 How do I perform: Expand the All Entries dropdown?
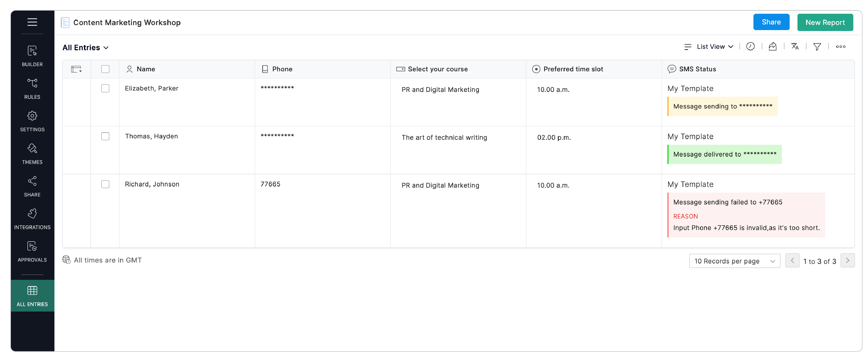tap(86, 48)
